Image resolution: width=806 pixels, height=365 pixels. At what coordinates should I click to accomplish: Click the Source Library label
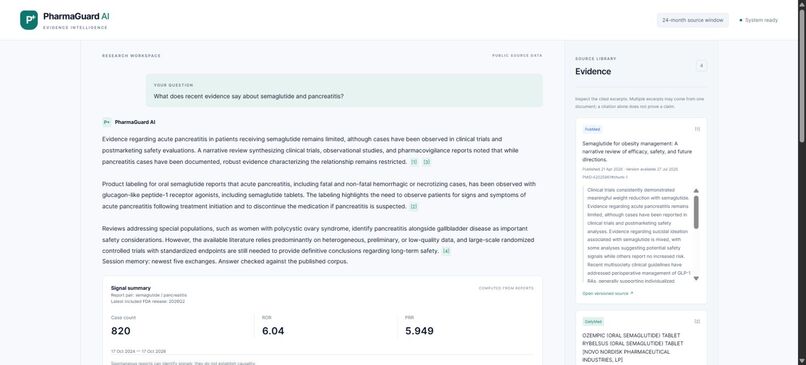596,59
